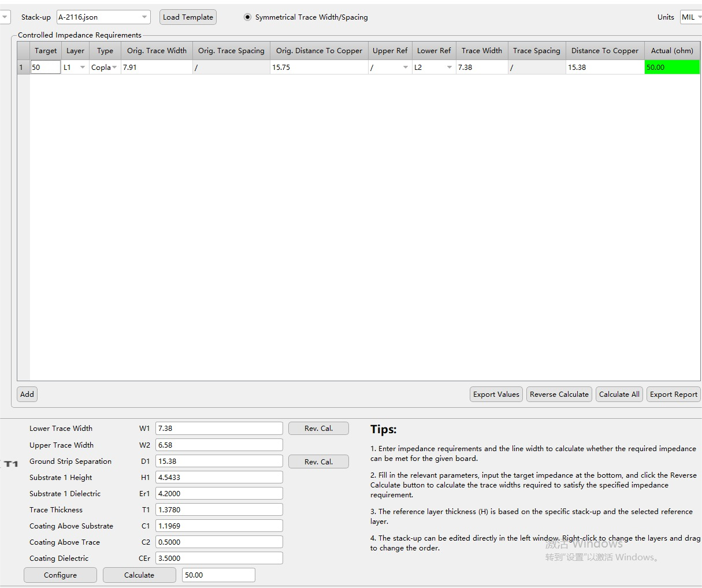
Task: Click the Load Template button
Action: (188, 17)
